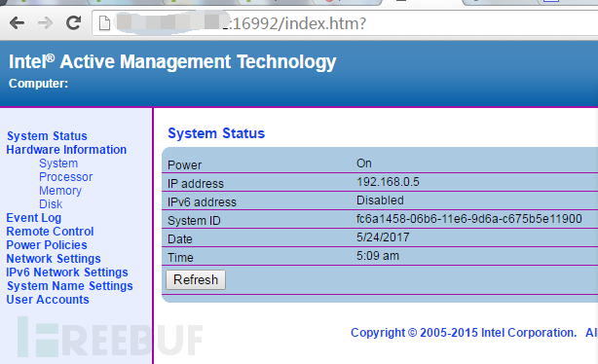Screen dimensions: 598x364
Task: Click the Time row label
Action: click(180, 258)
